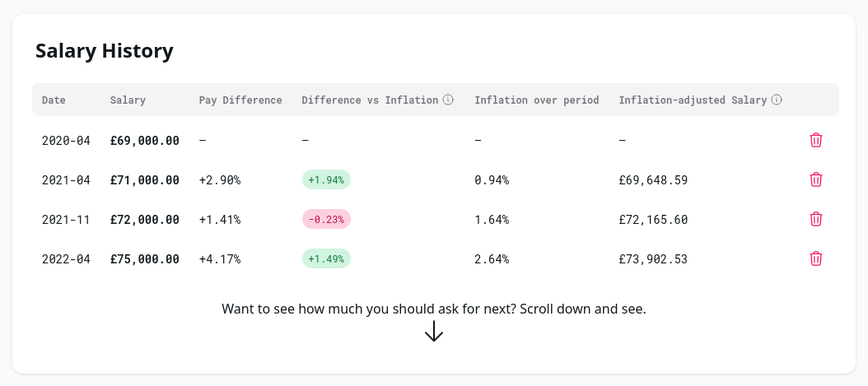
Task: Click the £75,000.00 salary value
Action: tap(144, 258)
